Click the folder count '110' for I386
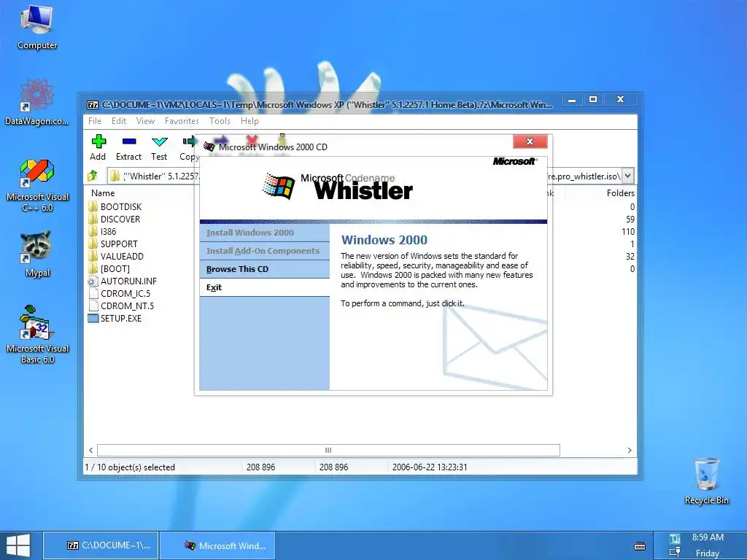The width and height of the screenshot is (747, 560). (628, 231)
